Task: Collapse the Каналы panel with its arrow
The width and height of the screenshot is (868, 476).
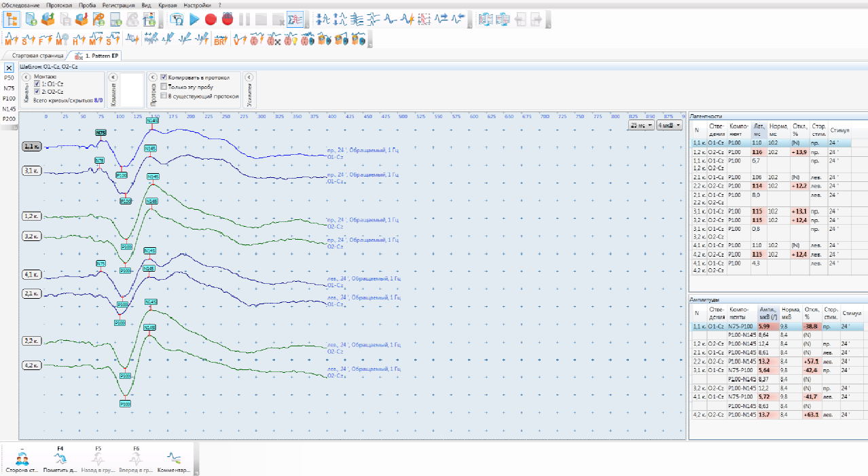Action: (x=26, y=77)
